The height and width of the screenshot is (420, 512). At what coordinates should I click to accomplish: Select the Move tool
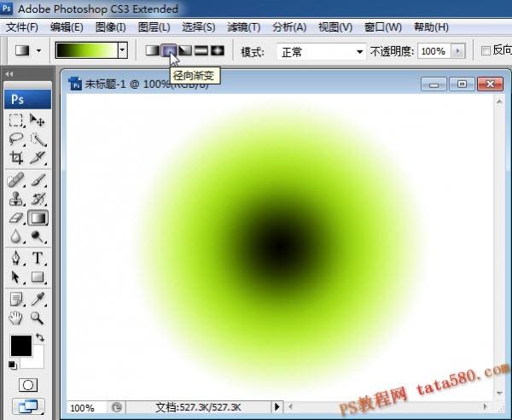pos(38,120)
